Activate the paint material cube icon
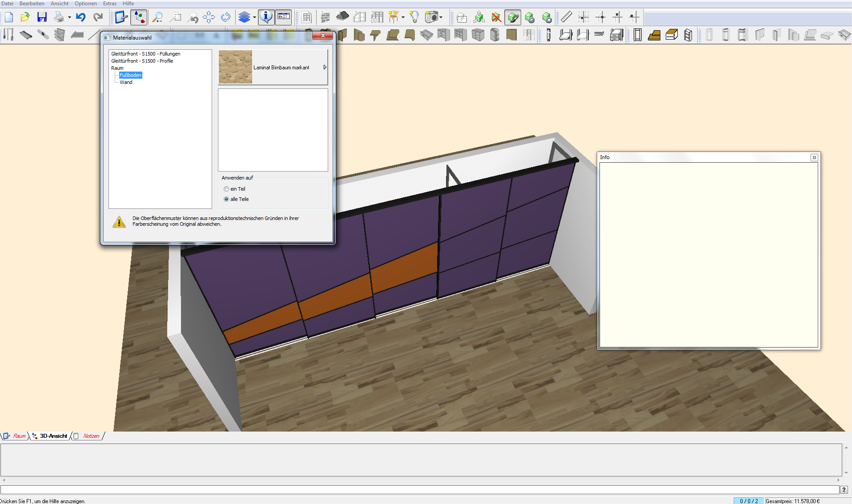The image size is (852, 504). pyautogui.click(x=513, y=17)
